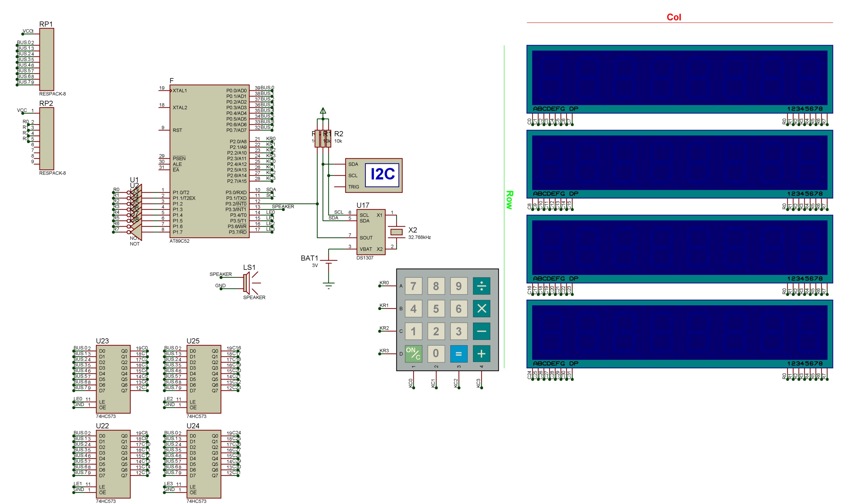
Task: Select the display with pins C24 to C31
Action: 679,334
